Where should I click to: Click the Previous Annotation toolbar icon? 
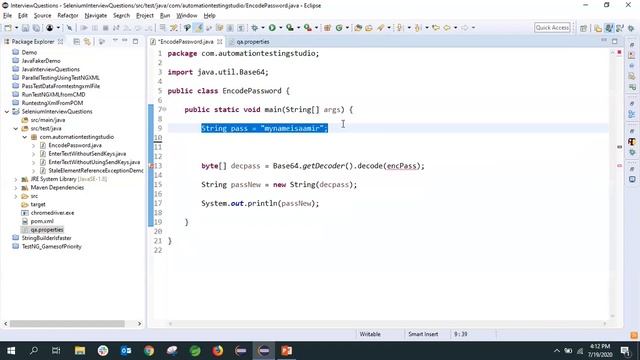click(418, 28)
